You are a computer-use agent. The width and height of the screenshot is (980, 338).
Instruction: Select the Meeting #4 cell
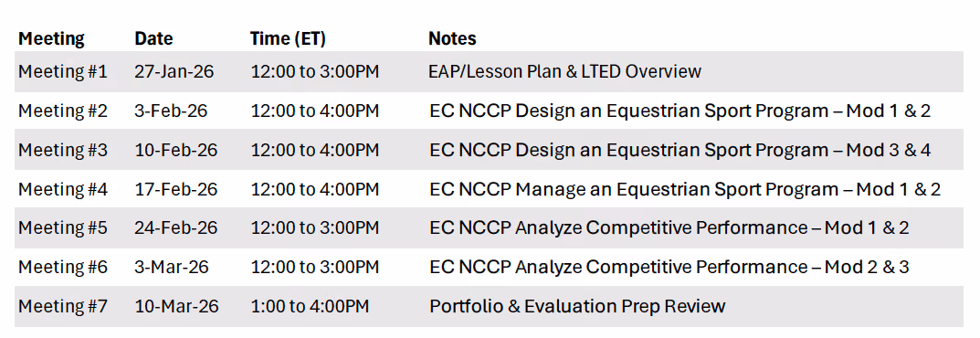tap(62, 189)
